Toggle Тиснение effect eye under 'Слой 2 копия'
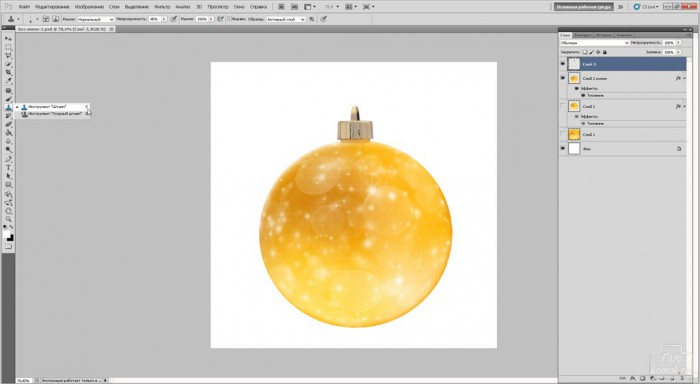This screenshot has width=700, height=384. [x=583, y=95]
